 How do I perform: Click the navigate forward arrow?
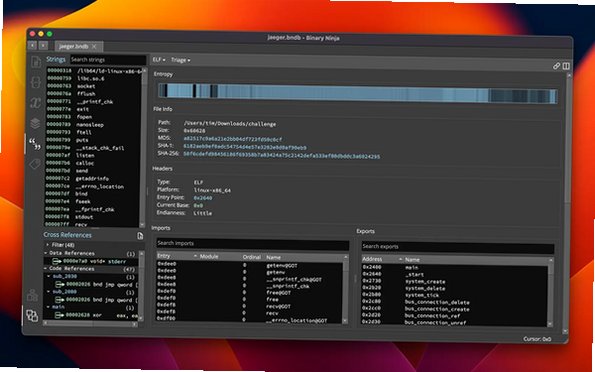point(43,46)
